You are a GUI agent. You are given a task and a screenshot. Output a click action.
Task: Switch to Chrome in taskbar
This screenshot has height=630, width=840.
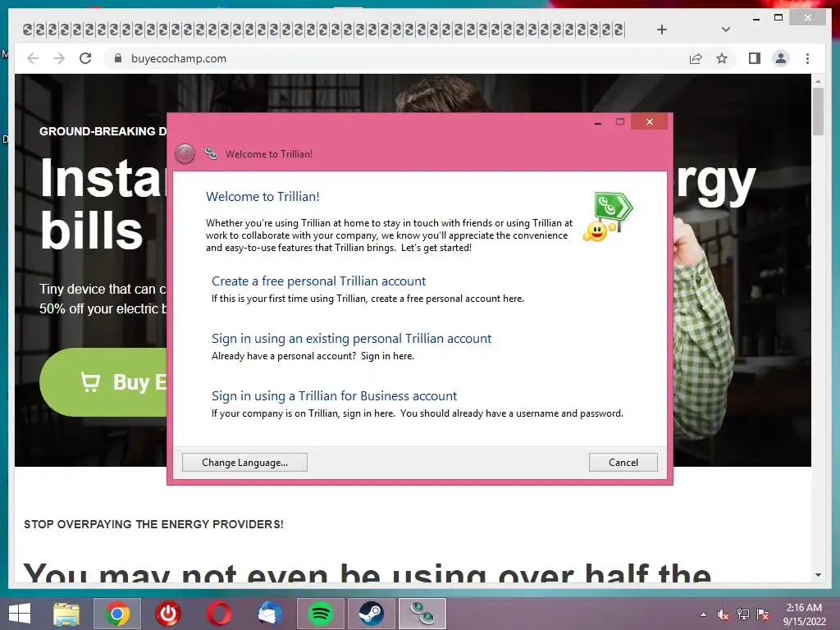point(117,614)
